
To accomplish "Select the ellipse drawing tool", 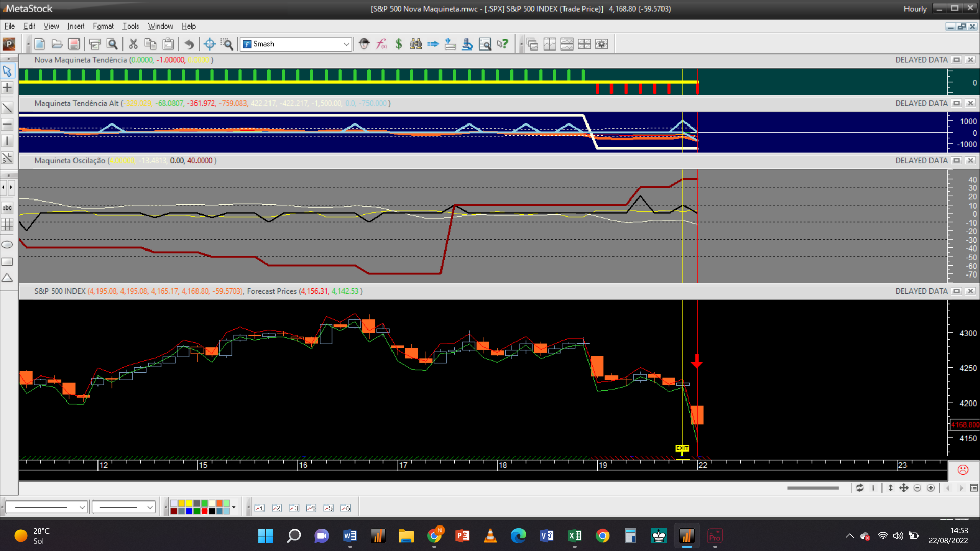I will coord(7,245).
